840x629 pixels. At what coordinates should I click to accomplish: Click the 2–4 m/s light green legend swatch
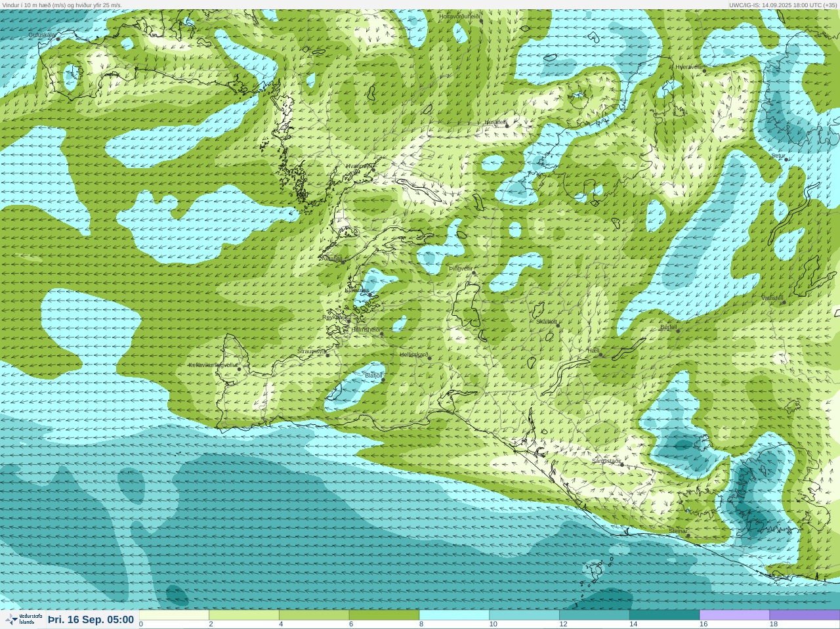coord(244,615)
